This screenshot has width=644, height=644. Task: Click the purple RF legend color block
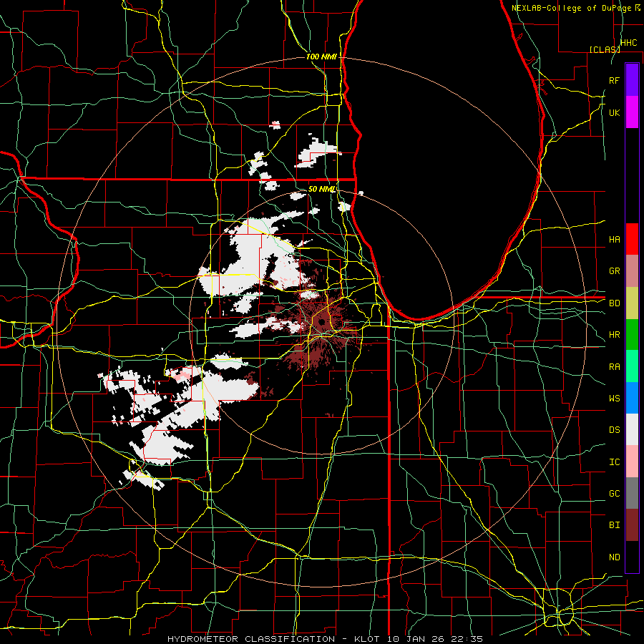point(632,80)
